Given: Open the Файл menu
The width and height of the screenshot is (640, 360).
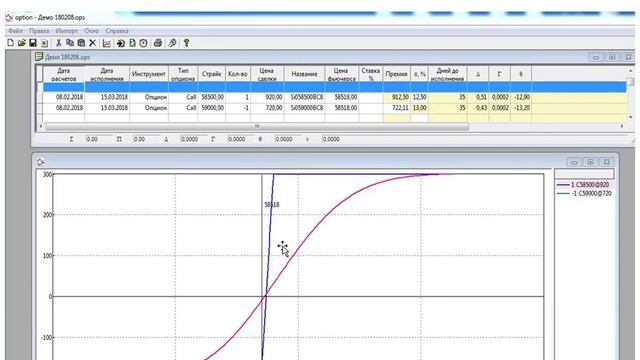Looking at the screenshot, I should (16, 31).
